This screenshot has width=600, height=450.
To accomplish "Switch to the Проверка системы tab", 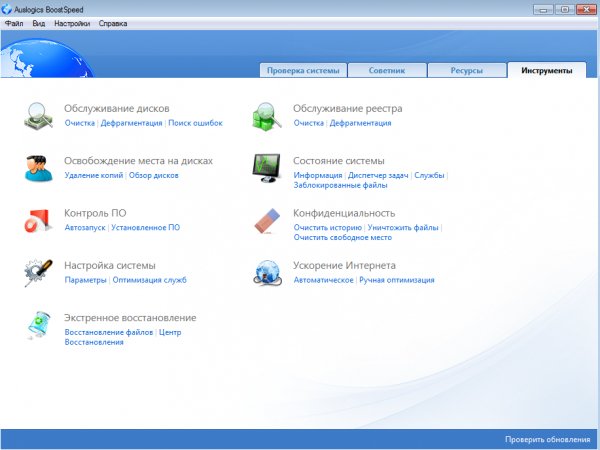I will click(303, 70).
